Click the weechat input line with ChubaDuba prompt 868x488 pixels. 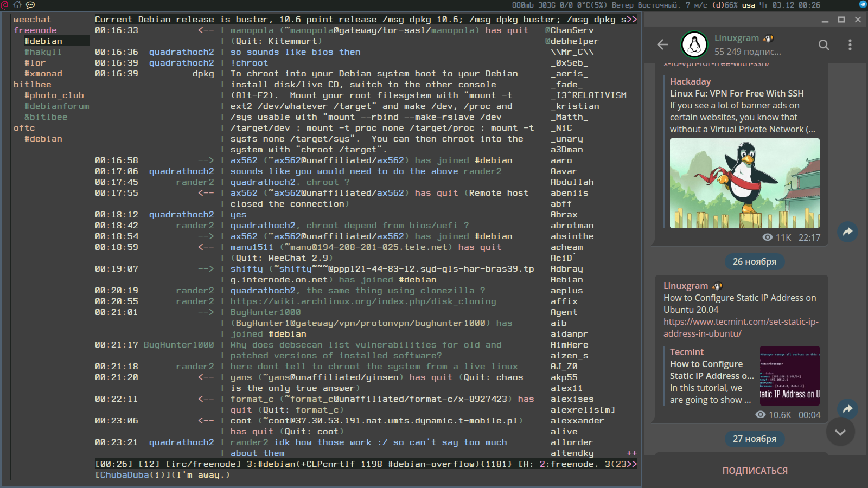[x=366, y=475]
